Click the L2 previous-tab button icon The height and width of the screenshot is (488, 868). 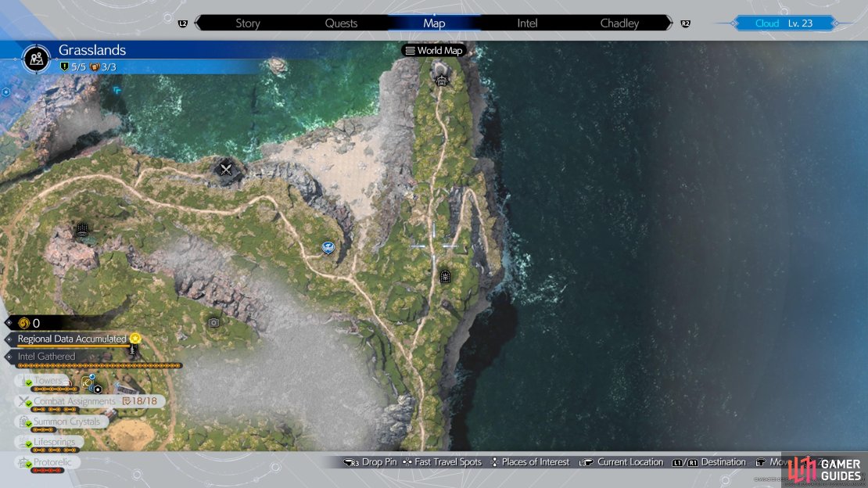(x=183, y=23)
